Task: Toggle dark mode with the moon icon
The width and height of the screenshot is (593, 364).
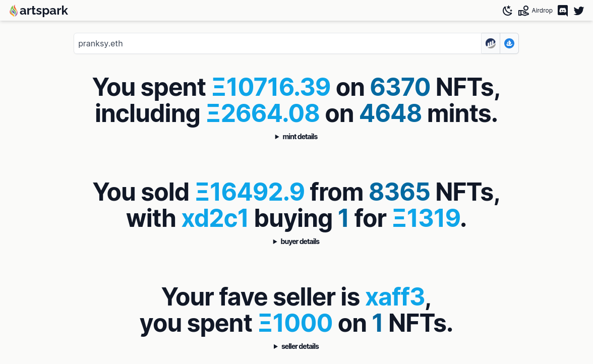Action: click(508, 11)
